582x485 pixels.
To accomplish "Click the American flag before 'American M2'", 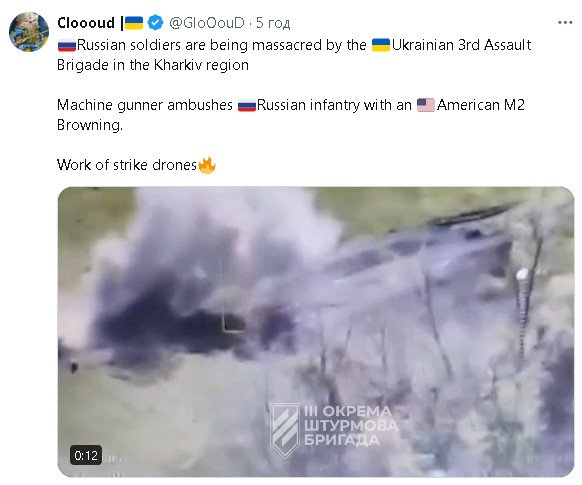I will tap(425, 105).
